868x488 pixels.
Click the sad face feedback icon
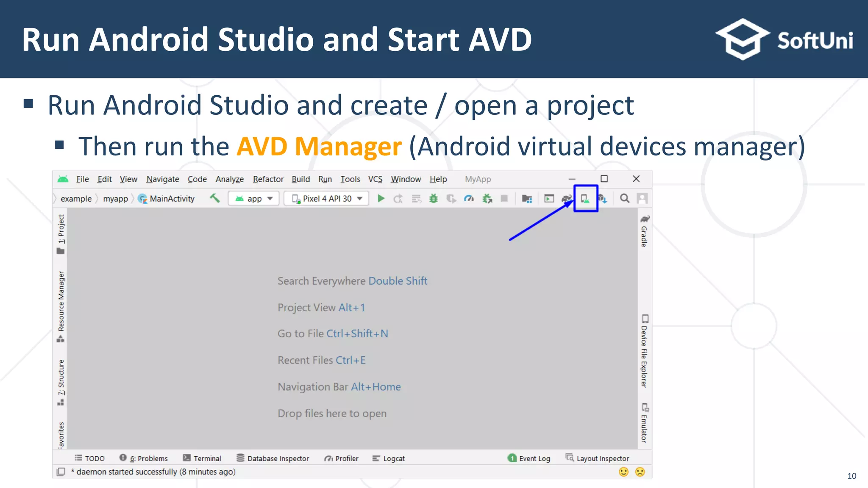640,471
